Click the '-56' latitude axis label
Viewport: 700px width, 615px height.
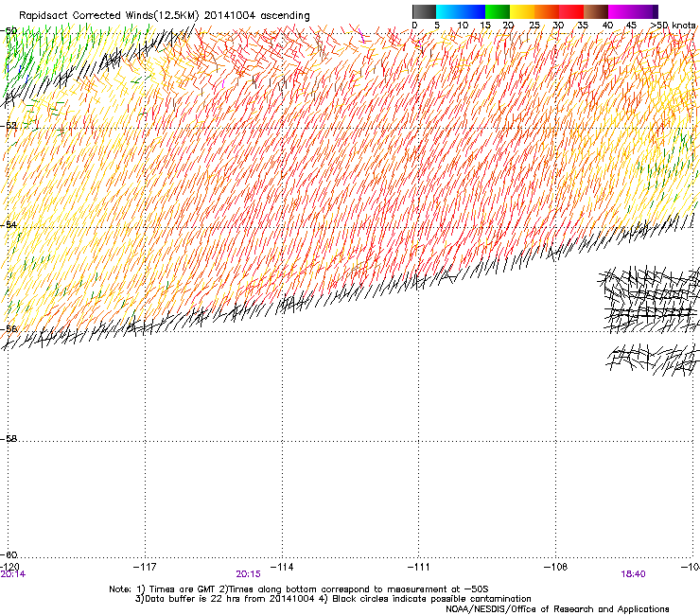[9, 328]
